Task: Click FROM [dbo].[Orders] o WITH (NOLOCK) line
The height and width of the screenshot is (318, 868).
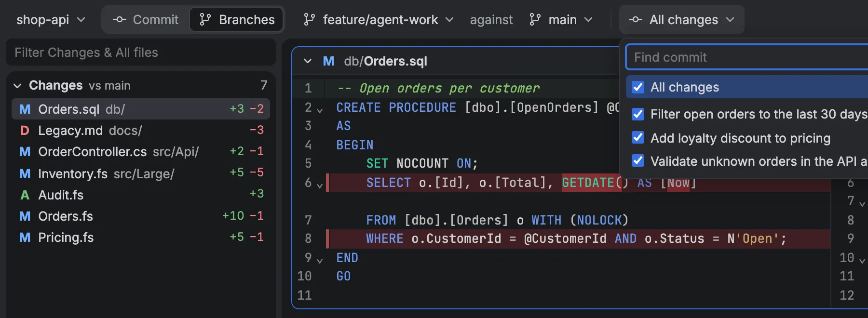Action: pyautogui.click(x=497, y=220)
